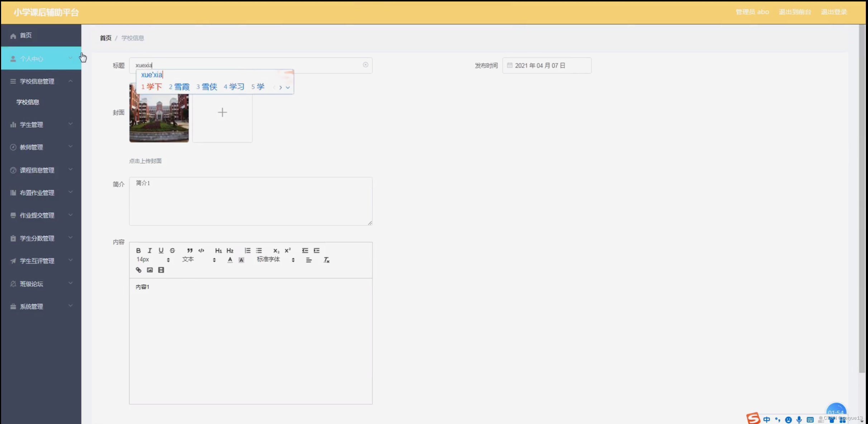Switch Sogou input between Chinese and English
This screenshot has width=868, height=424.
pos(766,419)
